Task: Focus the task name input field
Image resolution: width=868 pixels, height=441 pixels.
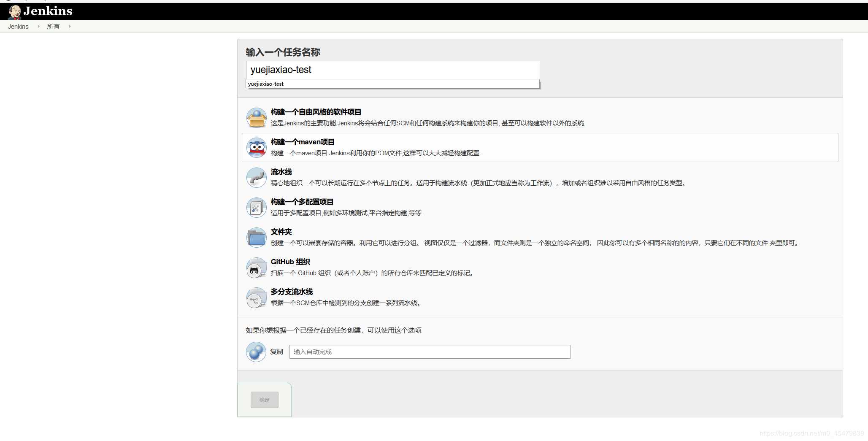Action: [x=393, y=70]
